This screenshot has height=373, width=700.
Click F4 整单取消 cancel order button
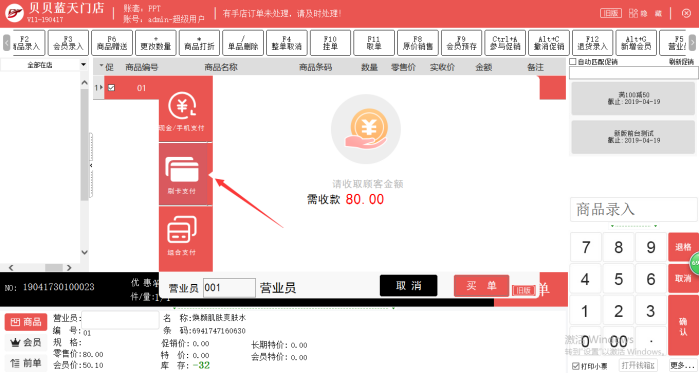pyautogui.click(x=287, y=43)
